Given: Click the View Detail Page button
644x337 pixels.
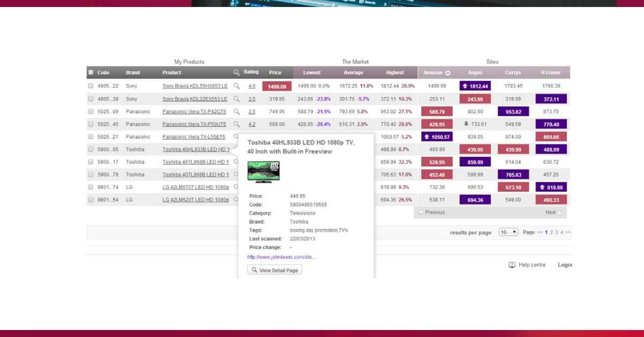Looking at the screenshot, I should 275,270.
